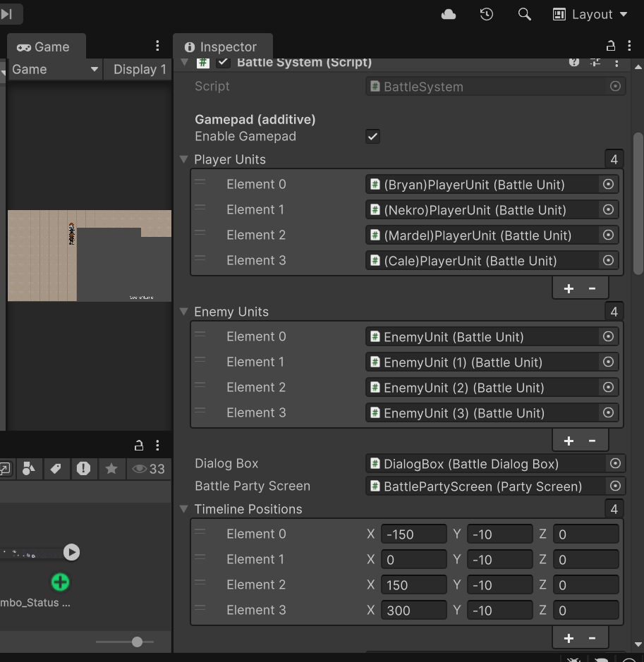This screenshot has height=662, width=644.
Task: Open Unity cloud services
Action: pos(449,14)
